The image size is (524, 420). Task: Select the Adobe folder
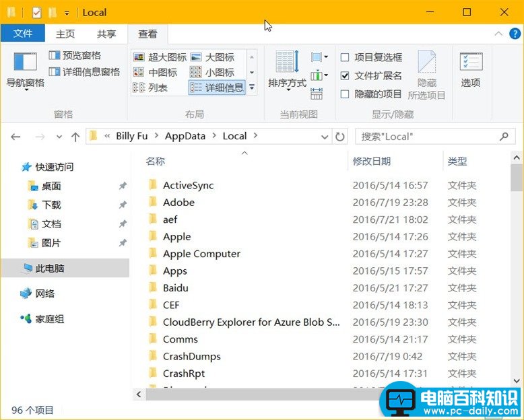point(178,203)
